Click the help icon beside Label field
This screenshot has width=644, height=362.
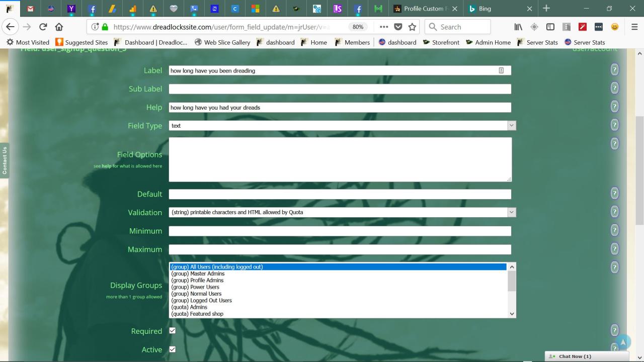tap(614, 69)
